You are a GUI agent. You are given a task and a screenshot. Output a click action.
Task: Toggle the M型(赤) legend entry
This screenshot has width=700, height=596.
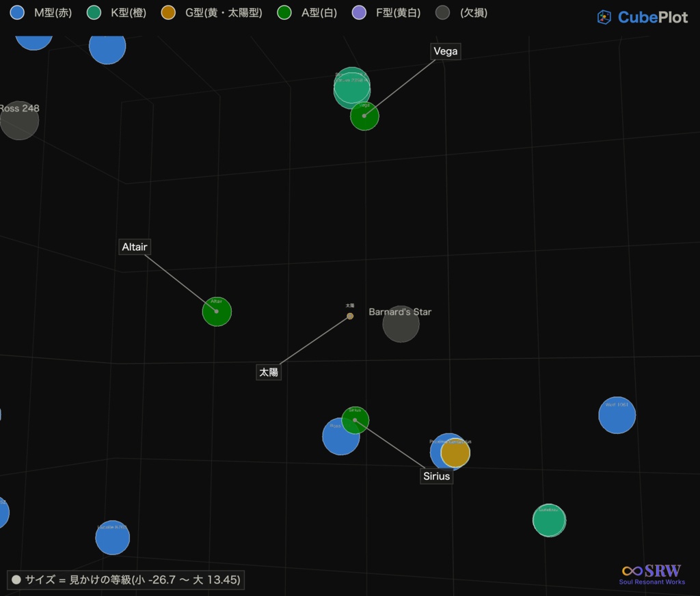pos(40,12)
